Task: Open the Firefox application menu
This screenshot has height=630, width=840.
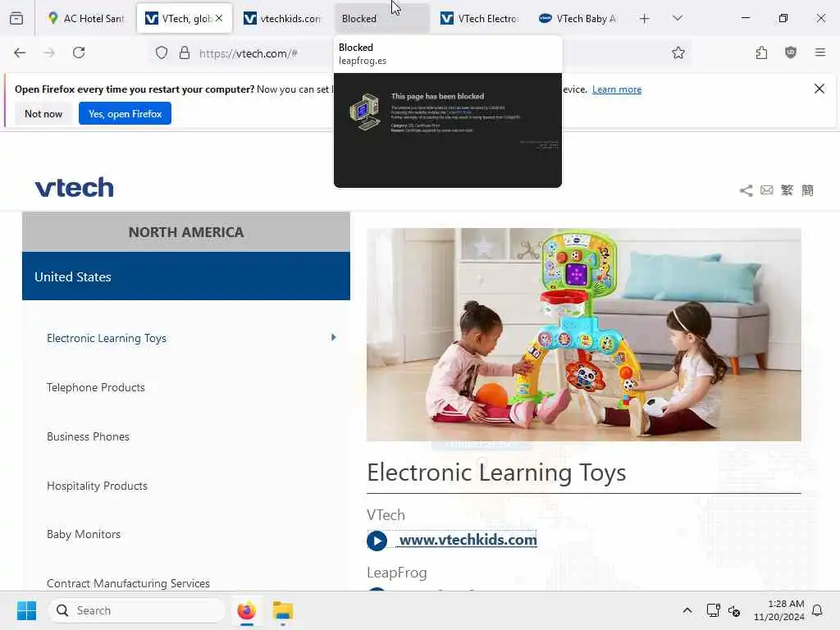Action: (x=819, y=52)
